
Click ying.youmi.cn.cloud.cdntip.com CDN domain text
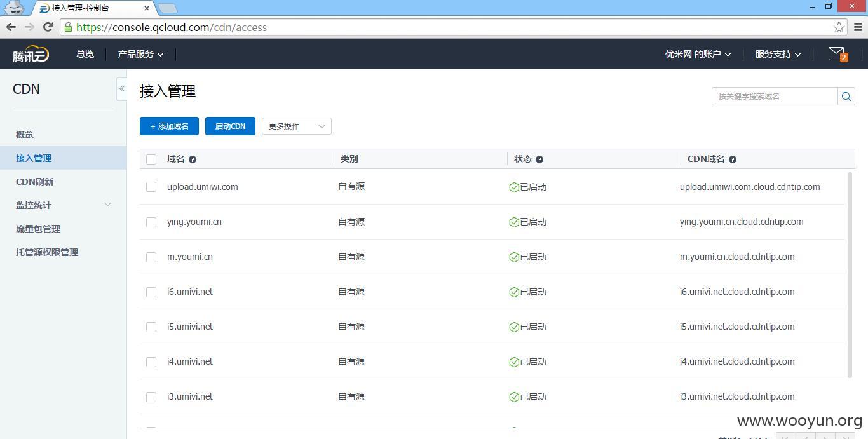pos(742,222)
